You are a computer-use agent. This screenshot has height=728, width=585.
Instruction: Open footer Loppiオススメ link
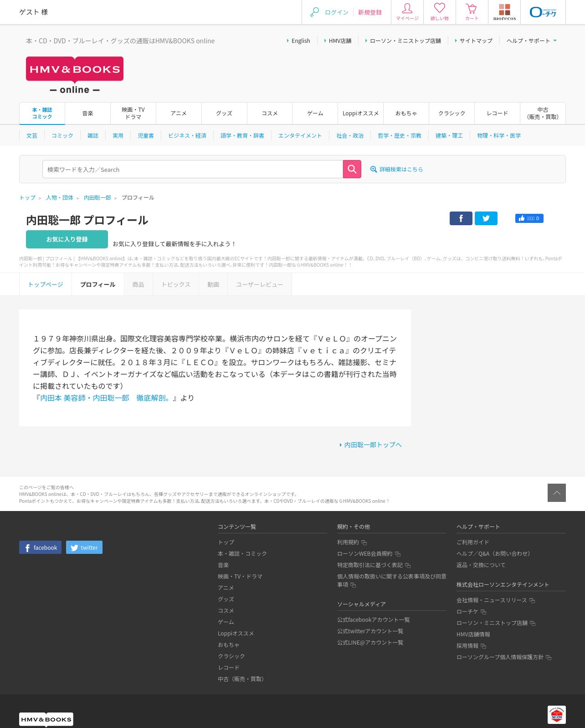tap(236, 633)
